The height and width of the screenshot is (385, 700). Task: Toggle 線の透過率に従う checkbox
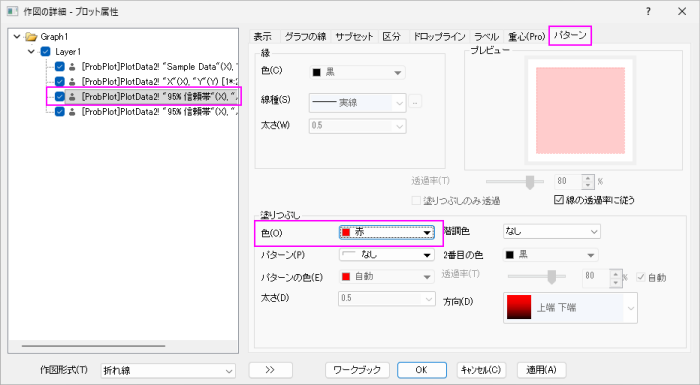(559, 200)
